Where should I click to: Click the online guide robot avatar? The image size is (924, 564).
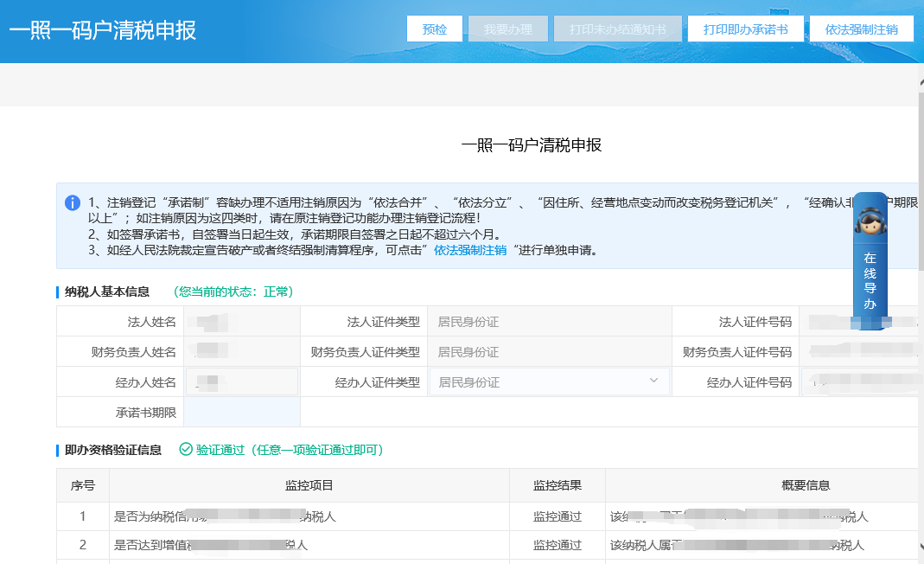tap(870, 219)
